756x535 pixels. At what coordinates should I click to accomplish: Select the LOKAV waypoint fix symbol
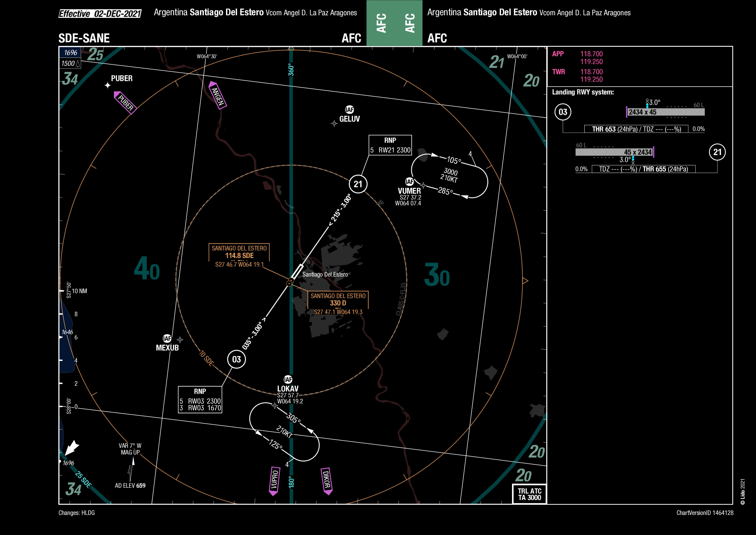pos(275,406)
